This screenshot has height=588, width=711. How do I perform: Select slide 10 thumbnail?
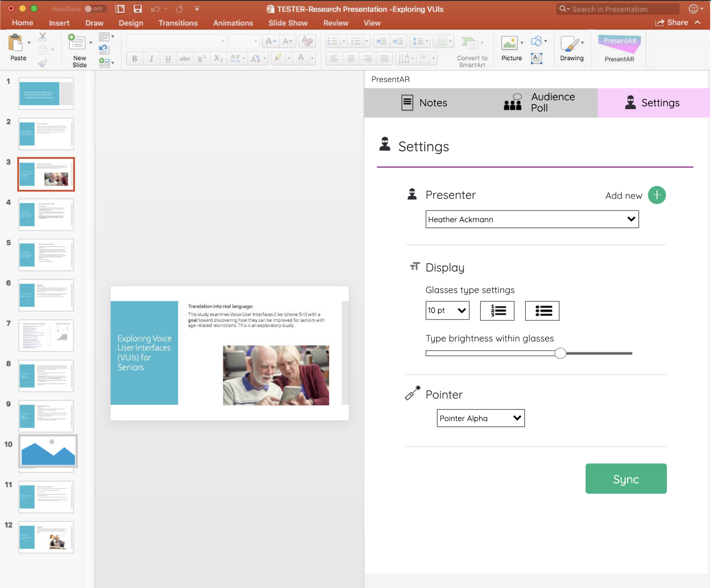[x=48, y=451]
